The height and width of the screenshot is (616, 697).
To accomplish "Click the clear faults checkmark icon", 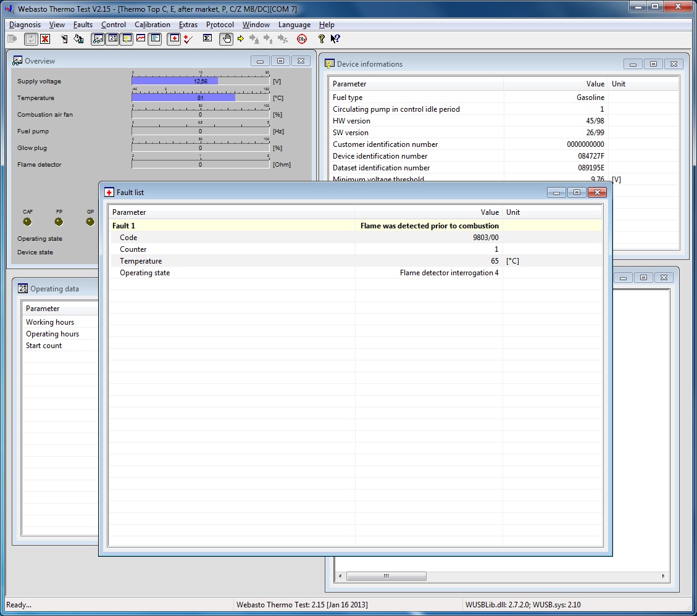I will [x=188, y=39].
